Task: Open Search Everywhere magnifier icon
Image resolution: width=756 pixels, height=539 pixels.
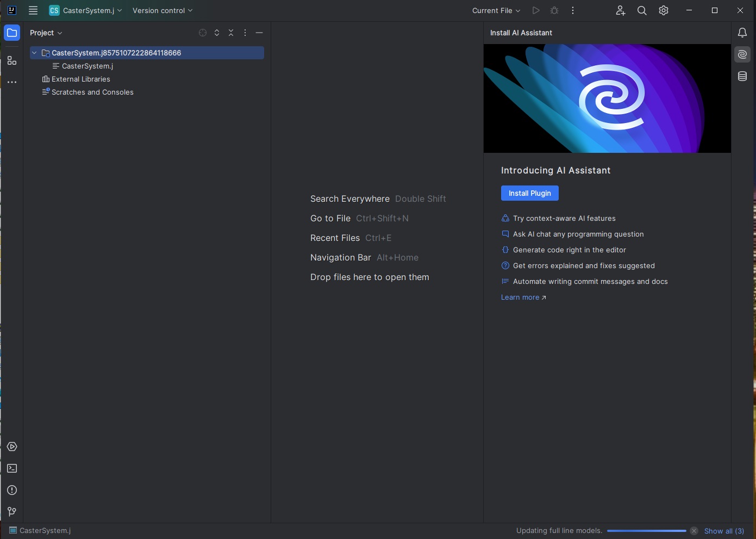Action: (642, 10)
